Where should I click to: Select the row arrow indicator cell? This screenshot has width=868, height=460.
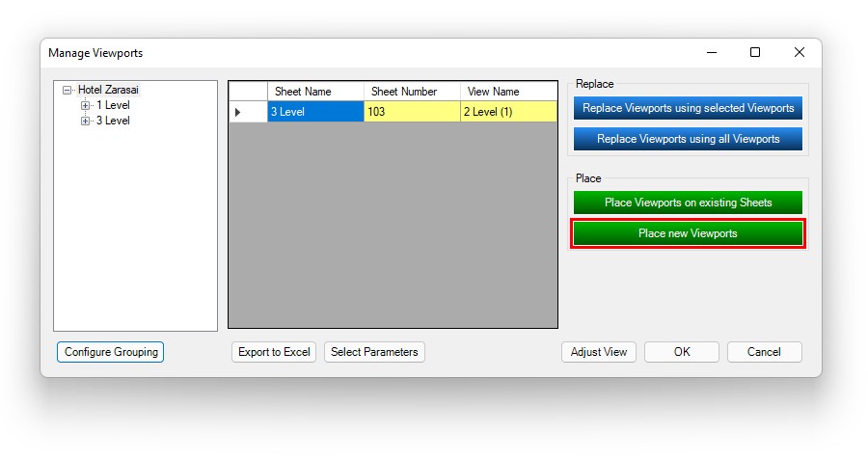pyautogui.click(x=248, y=112)
